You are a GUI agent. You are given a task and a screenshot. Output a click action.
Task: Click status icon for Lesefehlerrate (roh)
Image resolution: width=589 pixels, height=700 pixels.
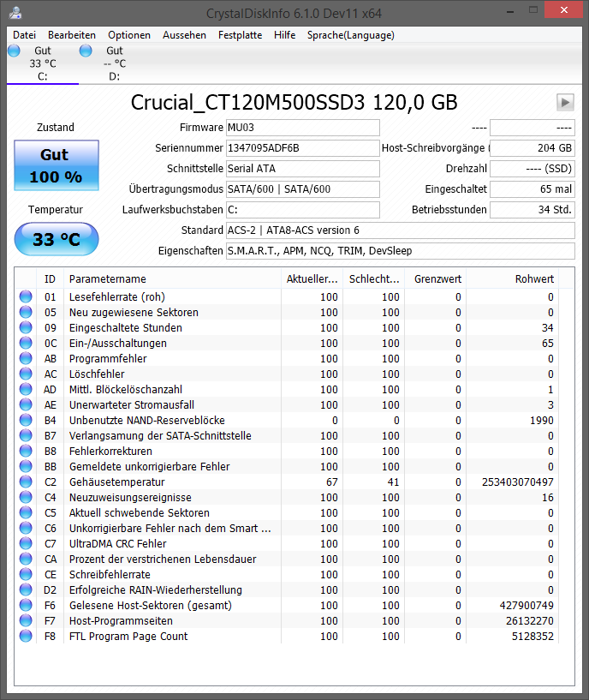pyautogui.click(x=26, y=296)
